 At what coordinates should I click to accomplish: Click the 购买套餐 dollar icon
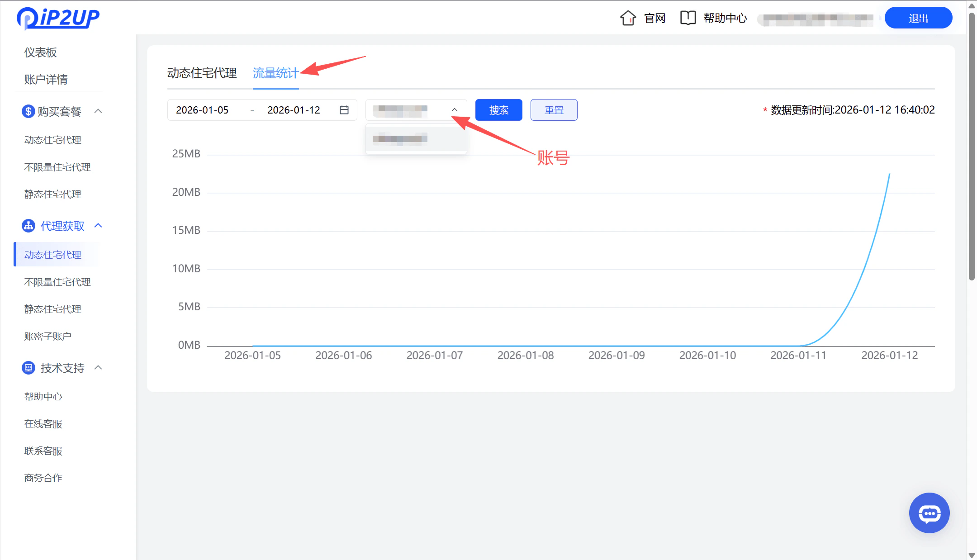[x=28, y=111]
